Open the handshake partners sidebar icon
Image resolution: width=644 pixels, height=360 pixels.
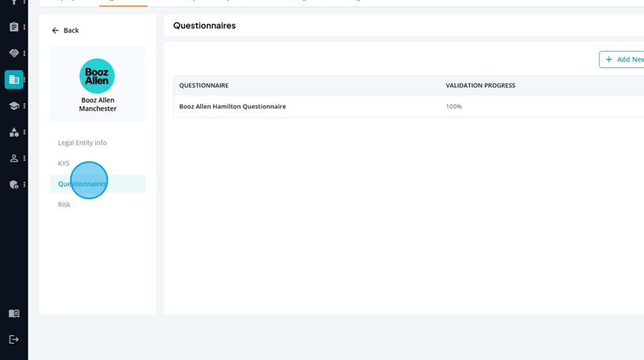pos(14,53)
